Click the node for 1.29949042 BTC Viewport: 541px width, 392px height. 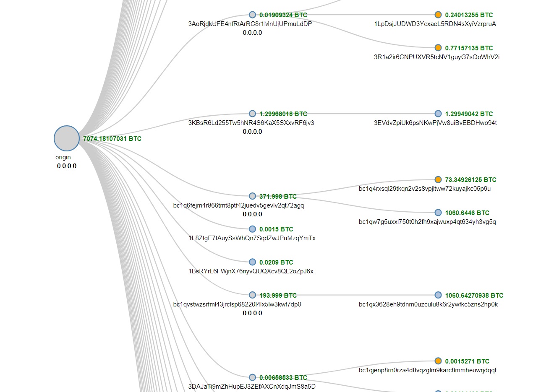pyautogui.click(x=438, y=114)
